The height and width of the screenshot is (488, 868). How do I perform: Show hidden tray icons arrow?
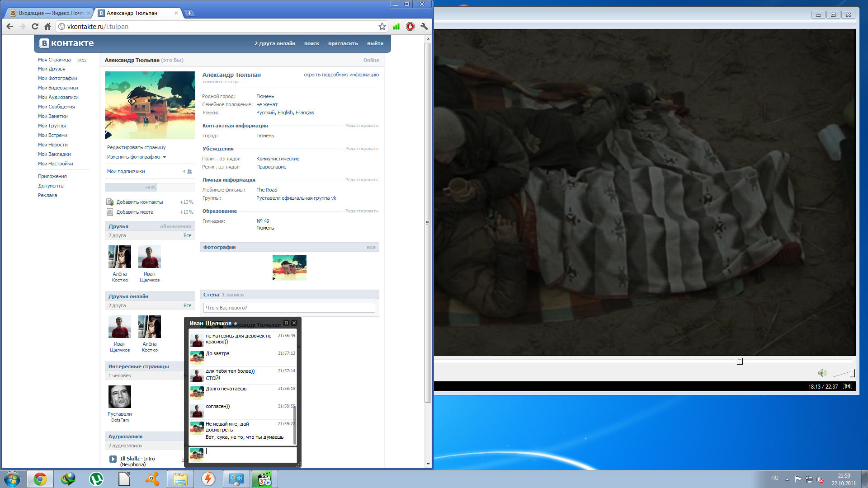787,479
